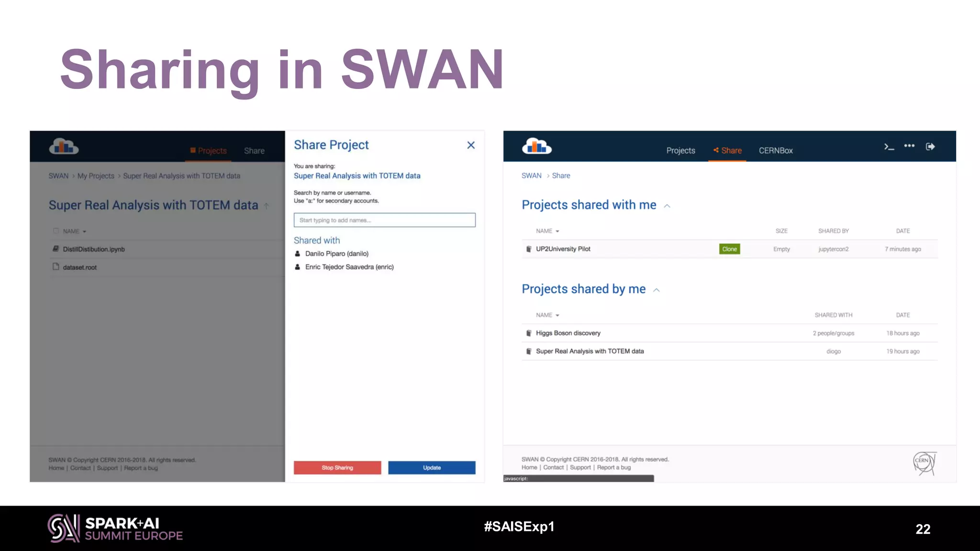This screenshot has height=551, width=980.
Task: Click Share breadcrumb in right window
Action: pos(561,176)
